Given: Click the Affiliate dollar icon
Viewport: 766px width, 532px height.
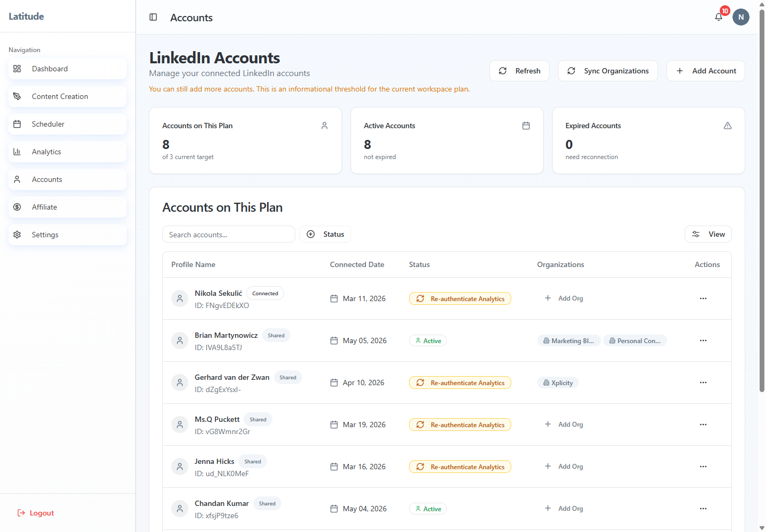Looking at the screenshot, I should point(17,207).
